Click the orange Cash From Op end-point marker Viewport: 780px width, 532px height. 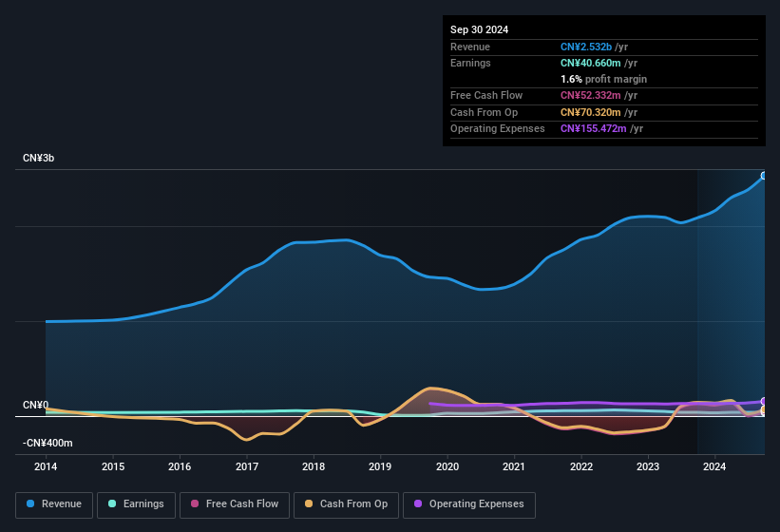(x=764, y=409)
